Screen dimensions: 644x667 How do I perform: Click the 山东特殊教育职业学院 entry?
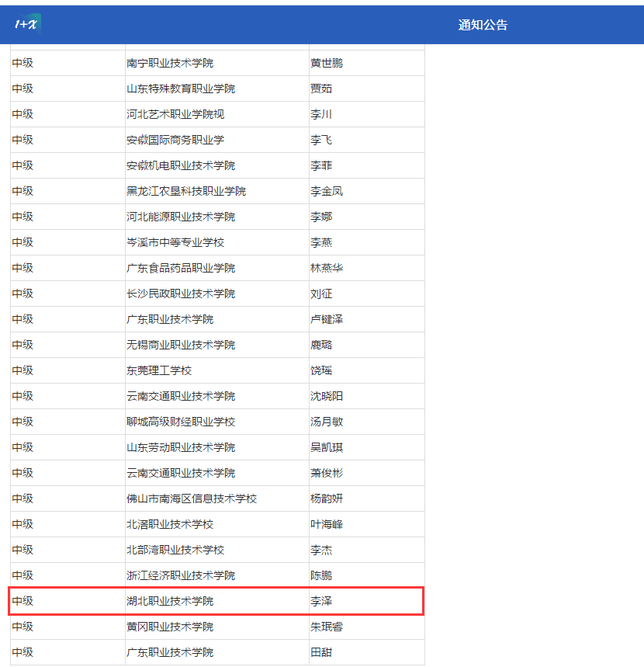click(181, 89)
